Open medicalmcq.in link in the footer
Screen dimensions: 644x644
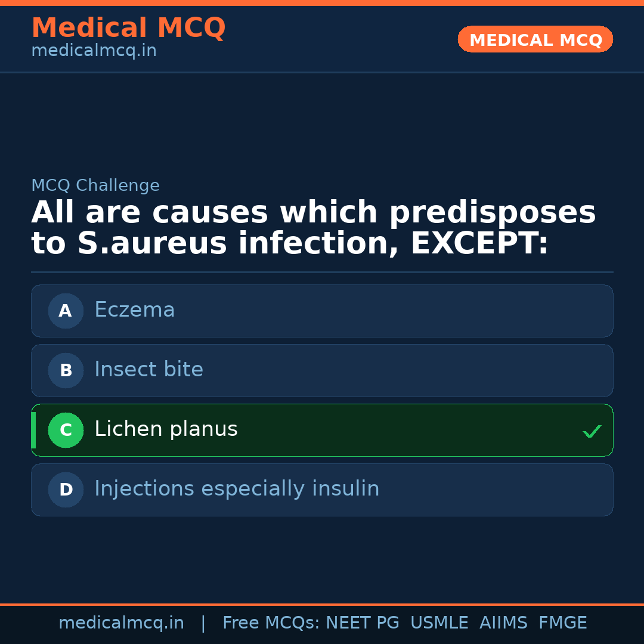121,623
